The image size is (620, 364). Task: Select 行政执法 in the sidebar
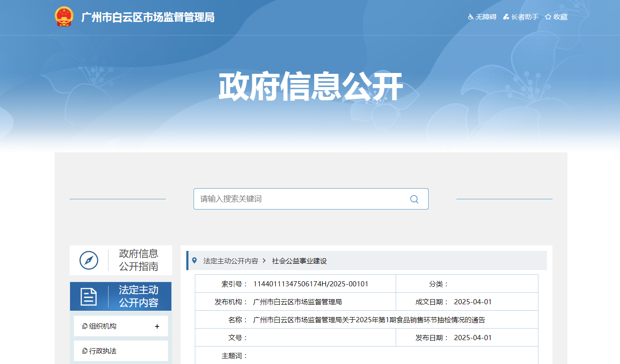(103, 351)
